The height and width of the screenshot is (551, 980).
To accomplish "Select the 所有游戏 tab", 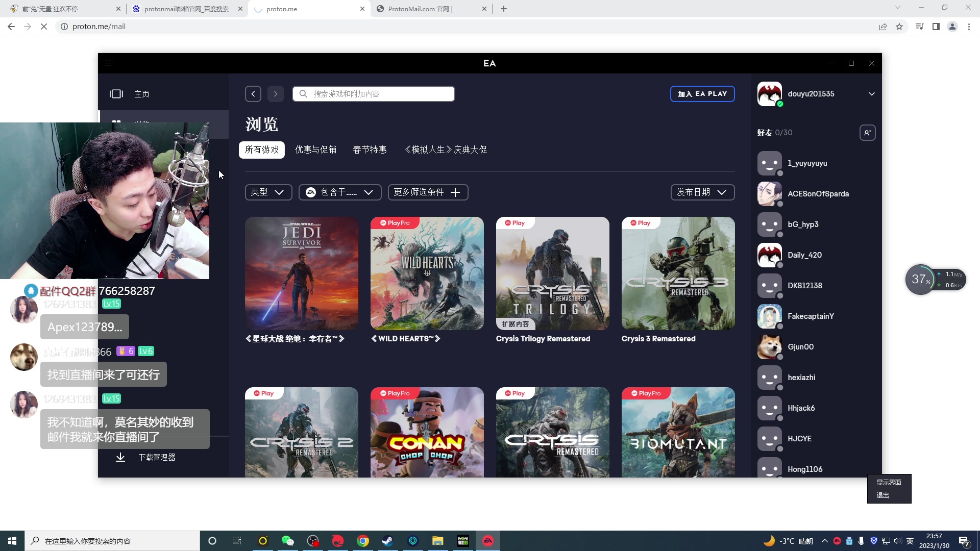I will [262, 150].
